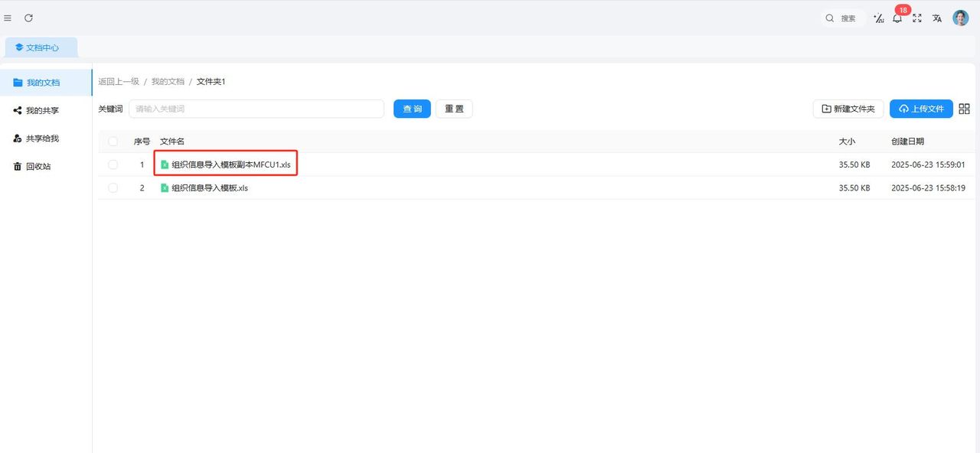This screenshot has width=980, height=453.
Task: Check row 1 checkbox for 副本MFCU1 file
Action: (113, 165)
